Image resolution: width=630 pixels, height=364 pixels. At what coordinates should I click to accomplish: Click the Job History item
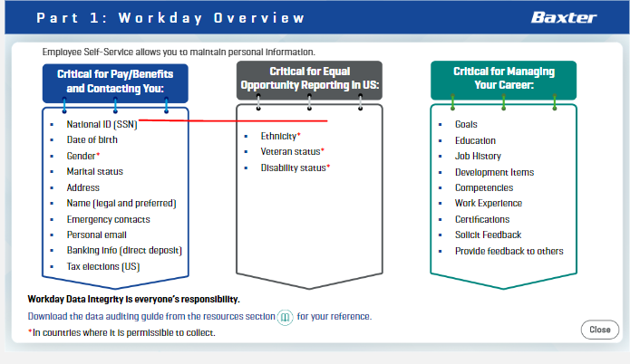(x=478, y=156)
